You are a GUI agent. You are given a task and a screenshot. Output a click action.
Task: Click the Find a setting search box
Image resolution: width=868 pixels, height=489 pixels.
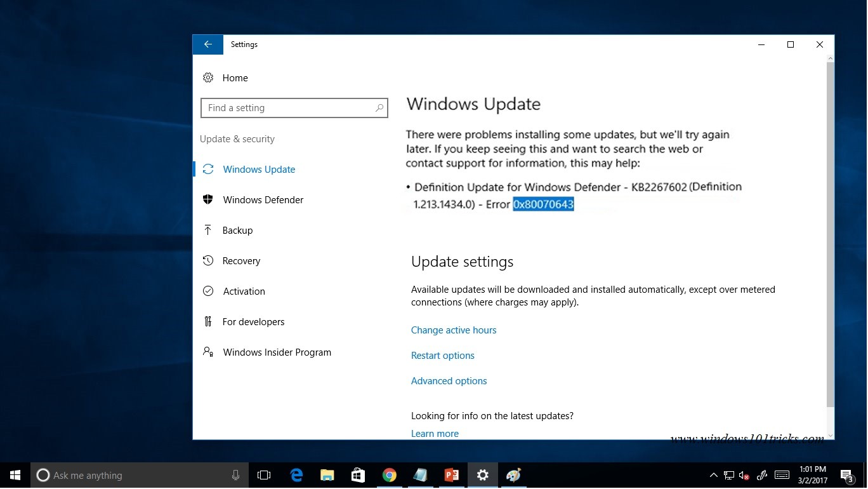click(x=289, y=108)
